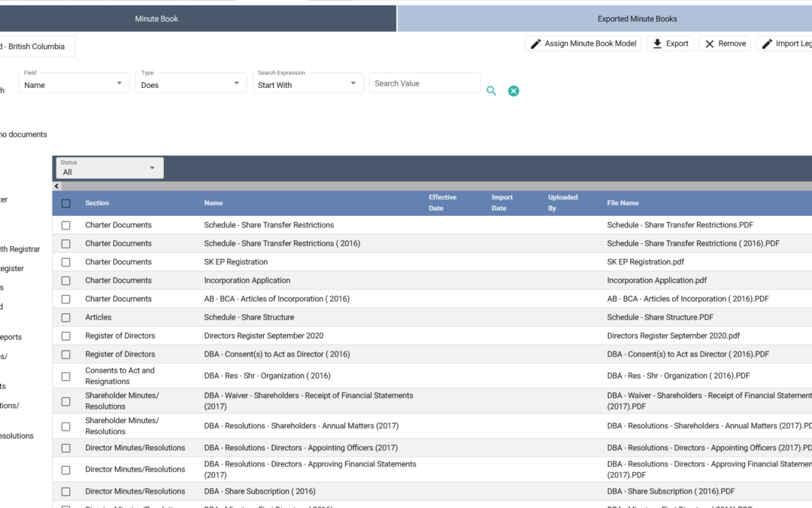Image resolution: width=812 pixels, height=508 pixels.
Task: Select checkbox for SK EP Registration
Action: pyautogui.click(x=65, y=263)
